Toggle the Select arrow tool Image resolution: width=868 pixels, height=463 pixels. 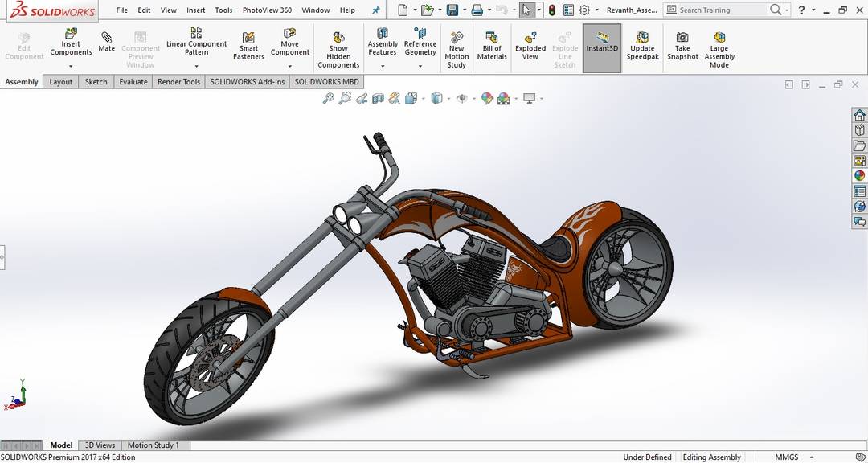pyautogui.click(x=526, y=10)
